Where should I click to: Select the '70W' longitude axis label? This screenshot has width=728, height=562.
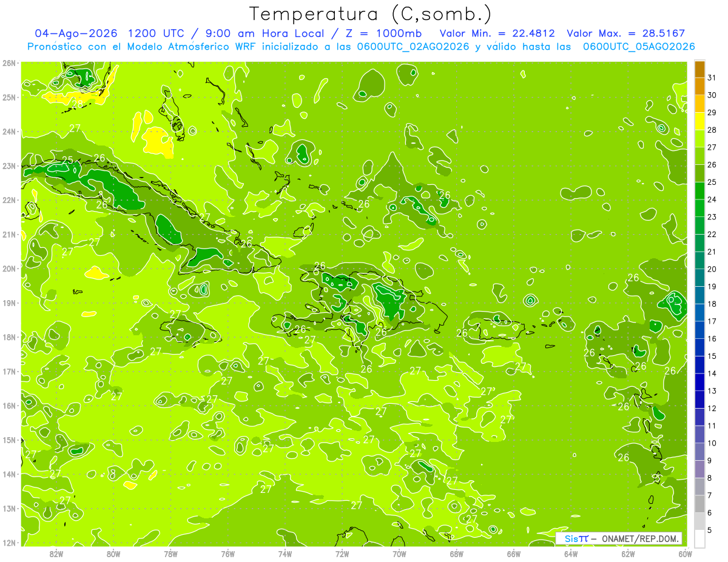399,553
